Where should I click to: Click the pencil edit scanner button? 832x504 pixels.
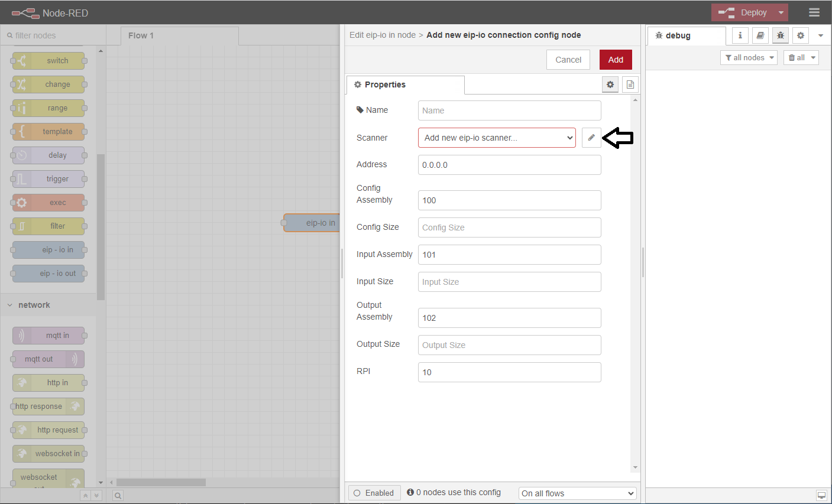point(591,138)
